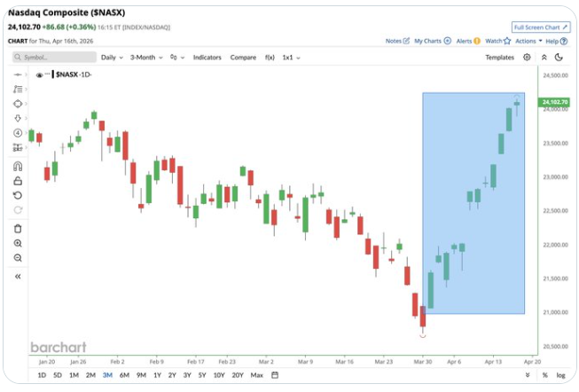Open the Daily interval dropdown
The width and height of the screenshot is (579, 392).
(x=112, y=57)
